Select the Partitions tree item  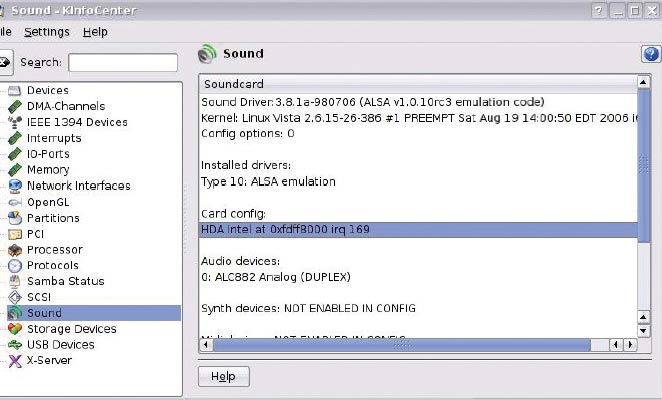(x=53, y=218)
